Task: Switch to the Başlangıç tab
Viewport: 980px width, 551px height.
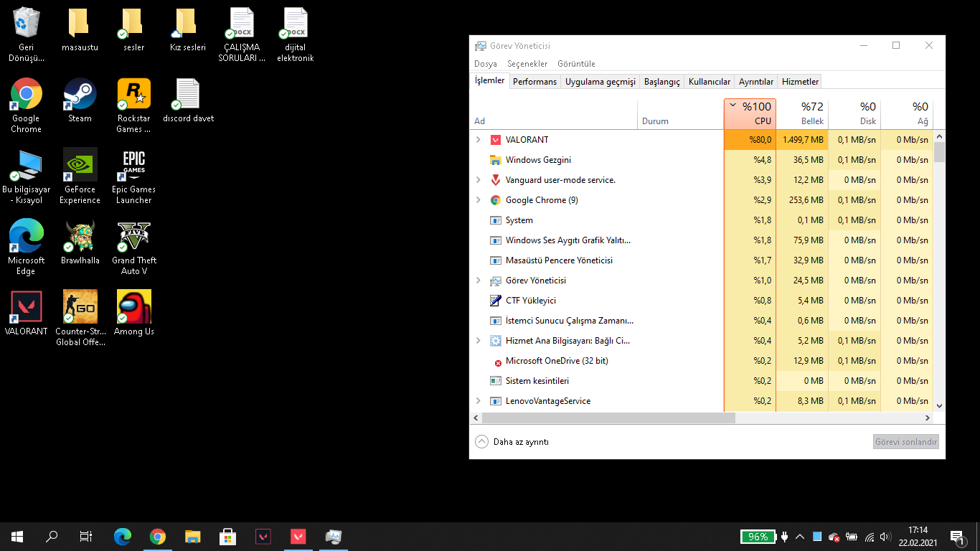Action: pos(661,82)
